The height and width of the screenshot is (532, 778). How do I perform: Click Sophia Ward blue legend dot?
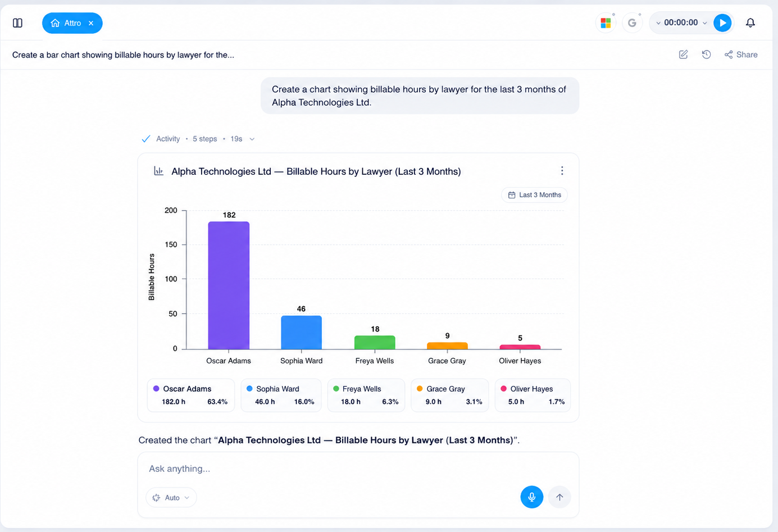pyautogui.click(x=249, y=388)
